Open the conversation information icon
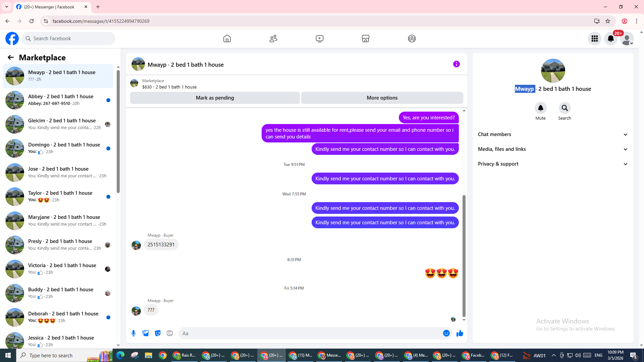This screenshot has height=362, width=644. coord(456,64)
